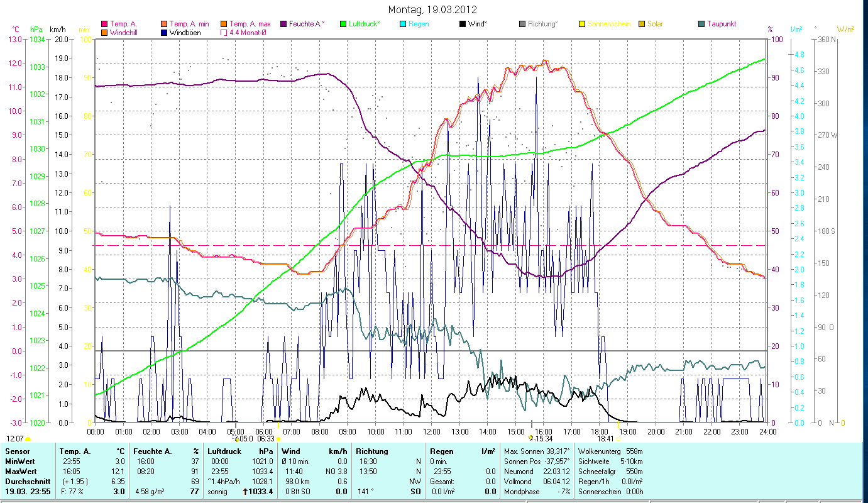Click the dark blue Windböen legend swatch

click(164, 32)
